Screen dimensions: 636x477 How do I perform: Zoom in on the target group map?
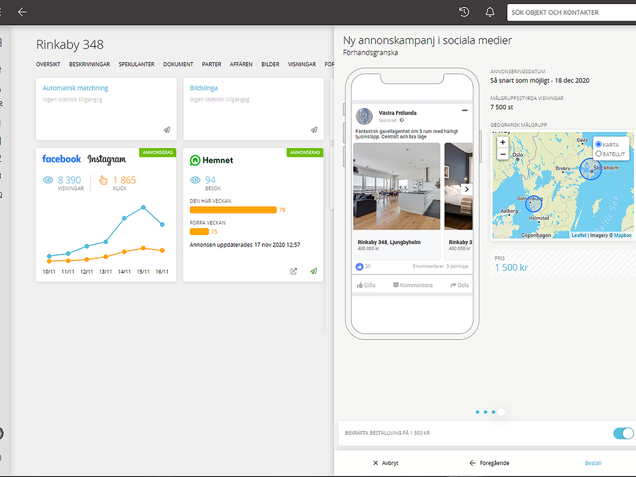tap(503, 143)
